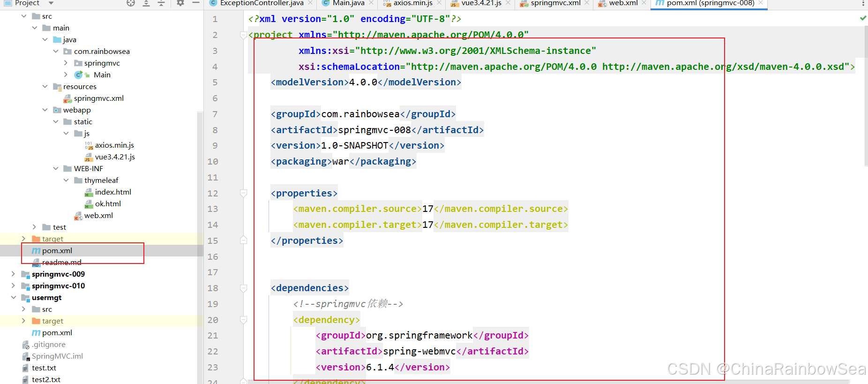Select axios.min.js in the project tree
The height and width of the screenshot is (384, 868).
click(x=114, y=145)
